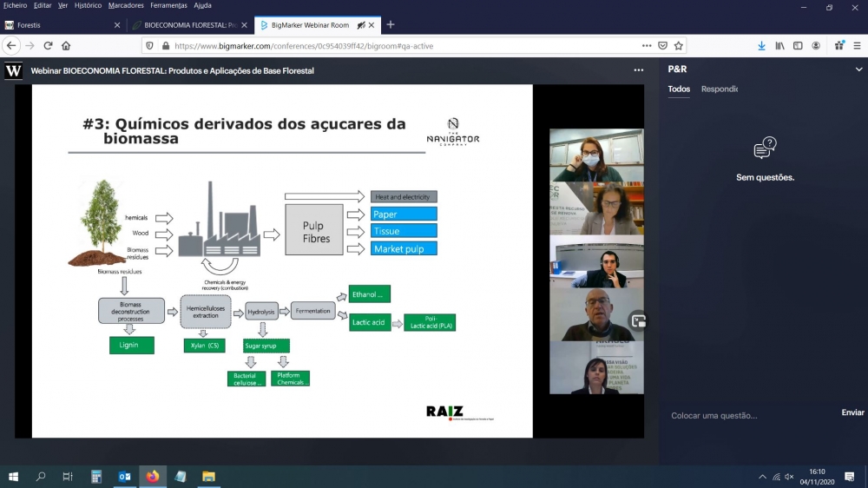Collapse the P&R panel chevron
Viewport: 868px width, 488px height.
point(858,69)
